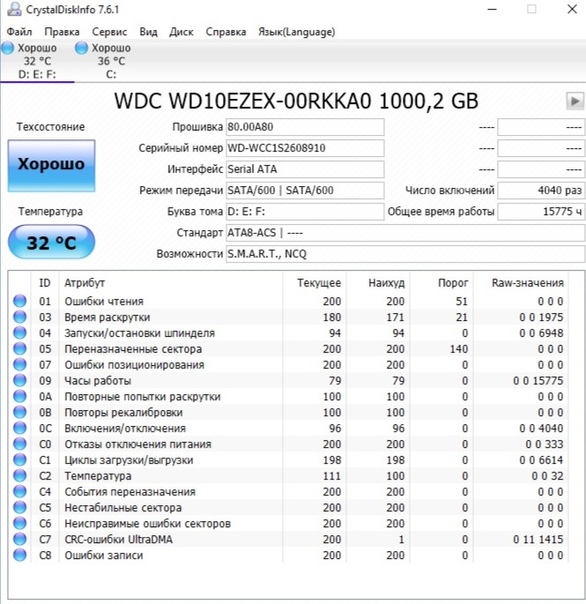
Task: Click status orb for C4 События переназначения
Action: [x=20, y=492]
